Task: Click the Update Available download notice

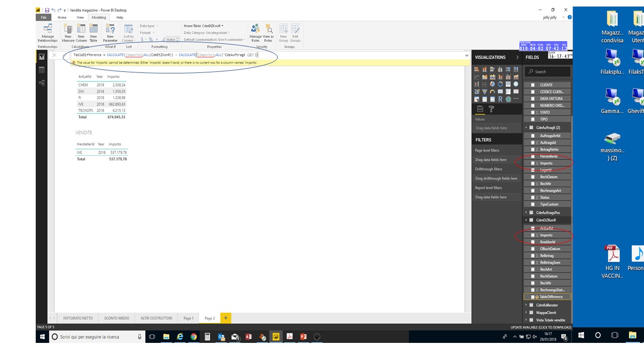Action: click(541, 327)
